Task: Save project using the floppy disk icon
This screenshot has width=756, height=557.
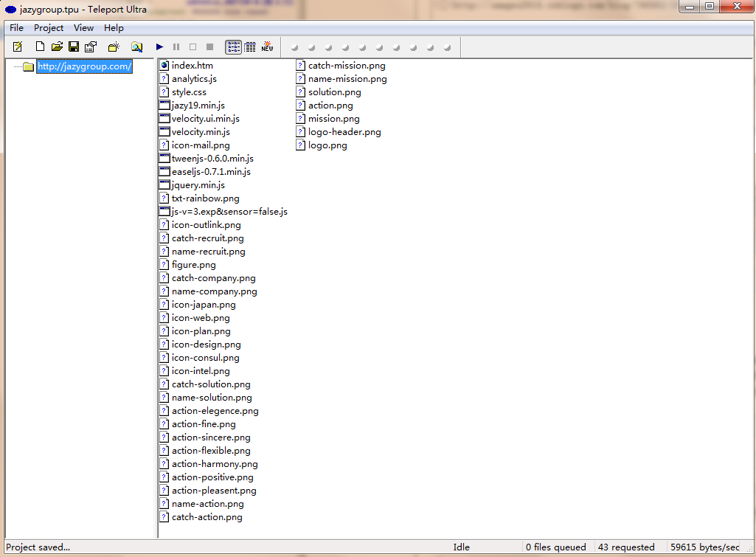Action: pos(74,46)
